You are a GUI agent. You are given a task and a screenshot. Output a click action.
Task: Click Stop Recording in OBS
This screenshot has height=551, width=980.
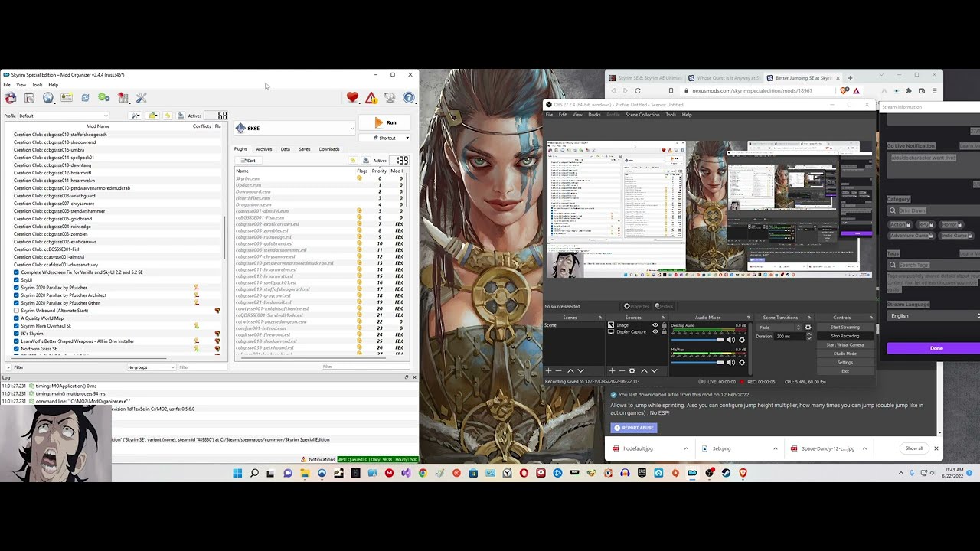[844, 336]
